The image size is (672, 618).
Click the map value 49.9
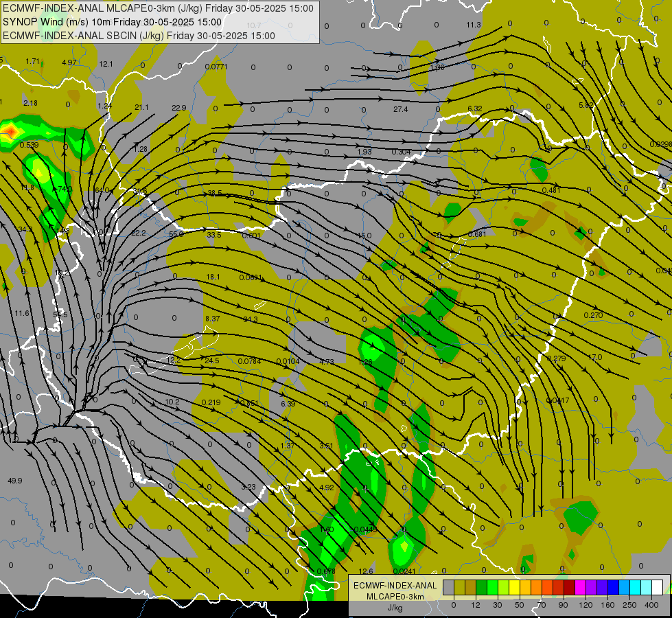coord(15,481)
